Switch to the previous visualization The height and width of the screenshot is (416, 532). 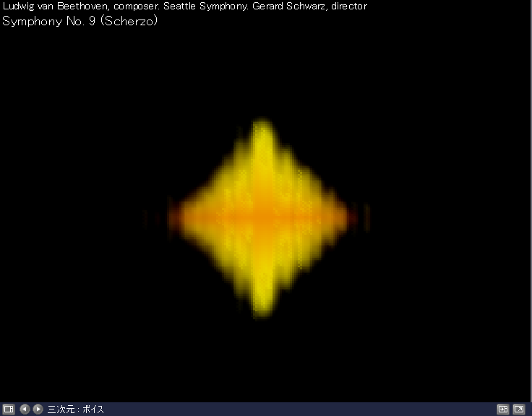(x=25, y=409)
